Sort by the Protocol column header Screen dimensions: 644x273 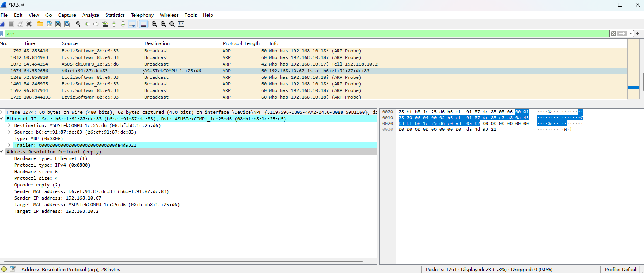[x=232, y=43]
